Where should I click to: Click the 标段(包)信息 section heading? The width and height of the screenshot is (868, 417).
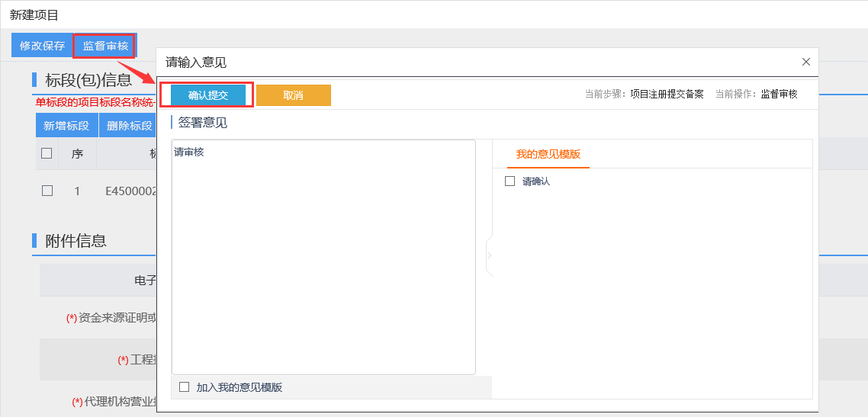[88, 80]
